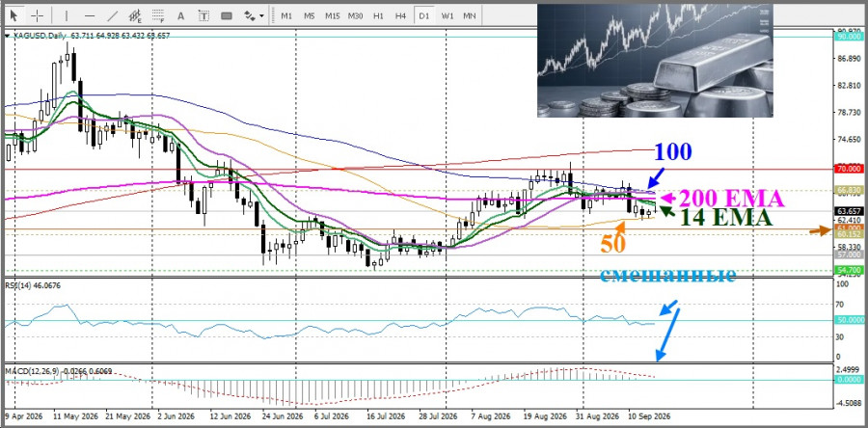Open the triangle menu beside XAGUSD

[7, 36]
